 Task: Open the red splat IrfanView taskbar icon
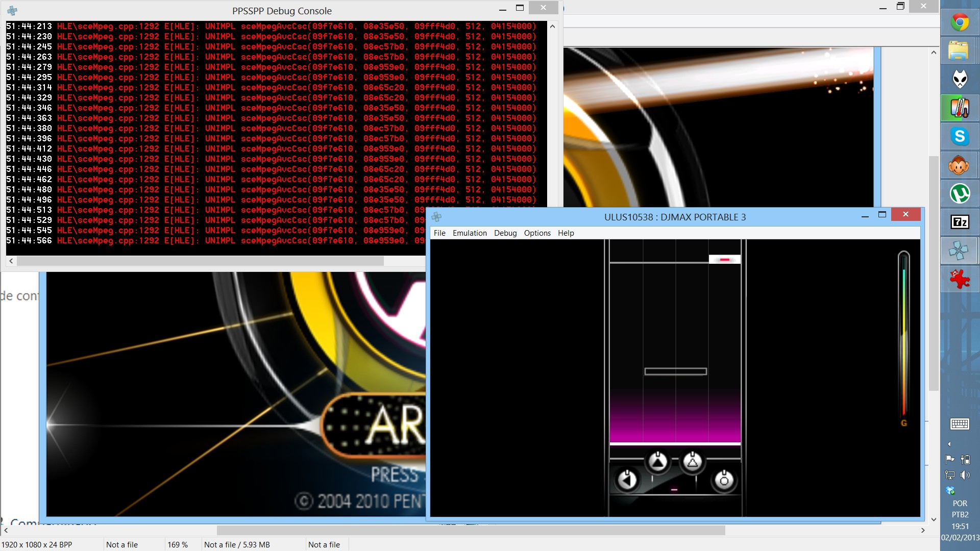(x=960, y=279)
